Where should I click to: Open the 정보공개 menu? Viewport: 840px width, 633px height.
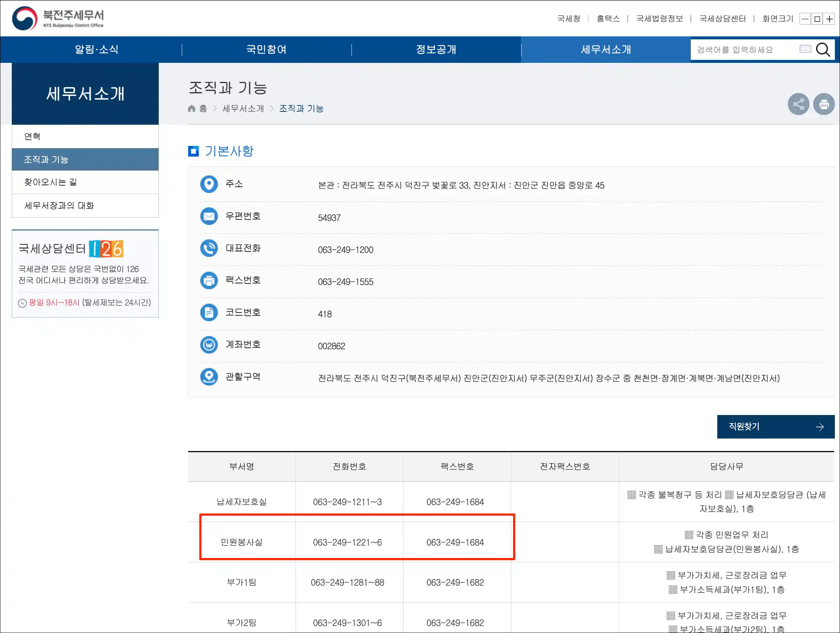click(x=436, y=49)
